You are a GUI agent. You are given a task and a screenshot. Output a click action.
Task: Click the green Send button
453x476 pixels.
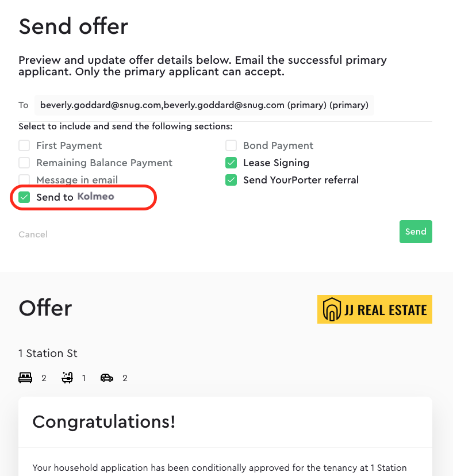point(416,232)
